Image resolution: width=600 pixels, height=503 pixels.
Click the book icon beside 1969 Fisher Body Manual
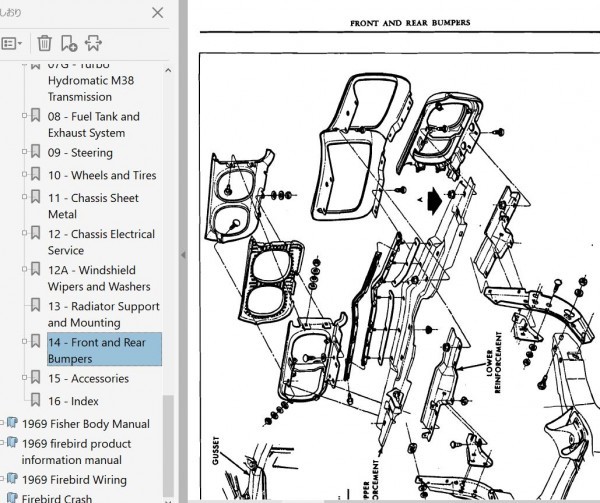coord(13,422)
